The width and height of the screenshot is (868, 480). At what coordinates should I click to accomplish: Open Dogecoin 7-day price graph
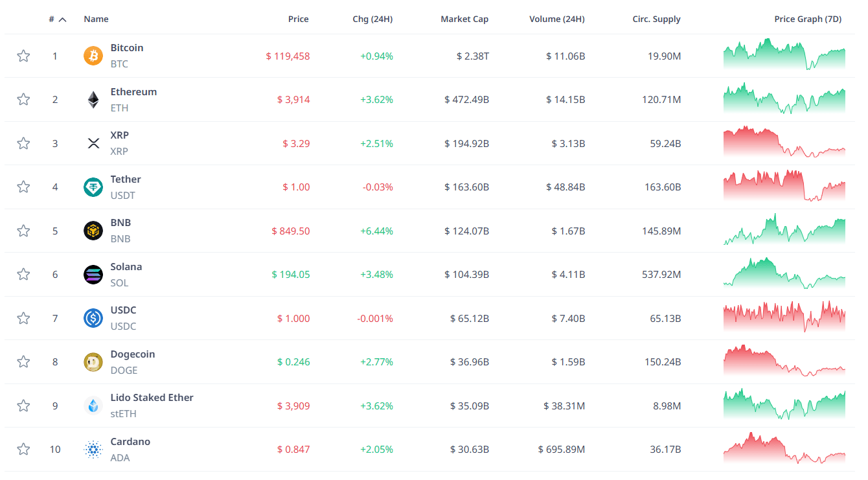click(784, 360)
